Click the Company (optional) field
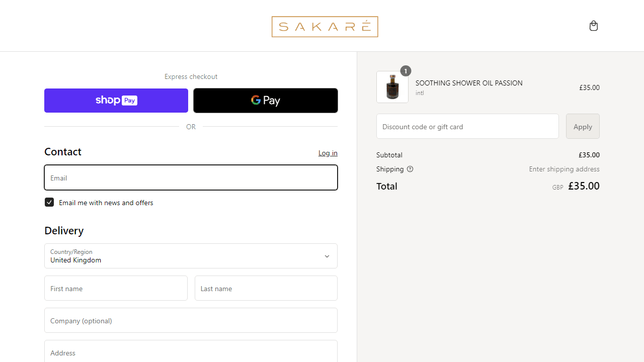 click(x=191, y=320)
